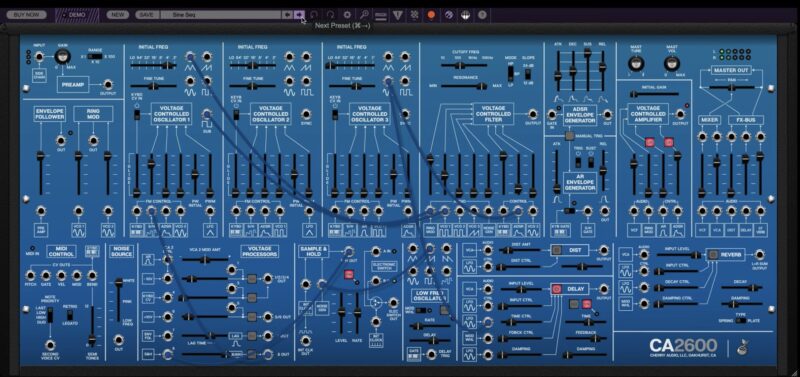Click the reverb DECAY slider
Screen dimensions: 800x377
pos(742,288)
